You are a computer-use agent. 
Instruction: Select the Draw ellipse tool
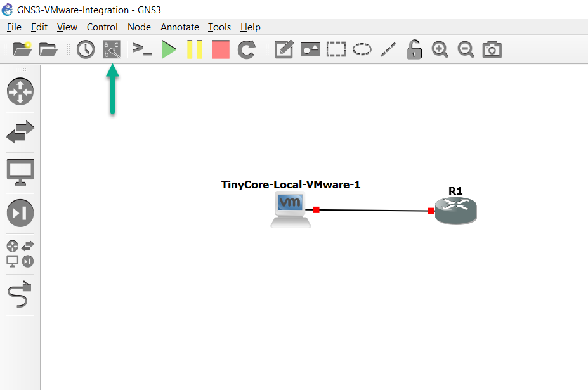click(x=362, y=49)
